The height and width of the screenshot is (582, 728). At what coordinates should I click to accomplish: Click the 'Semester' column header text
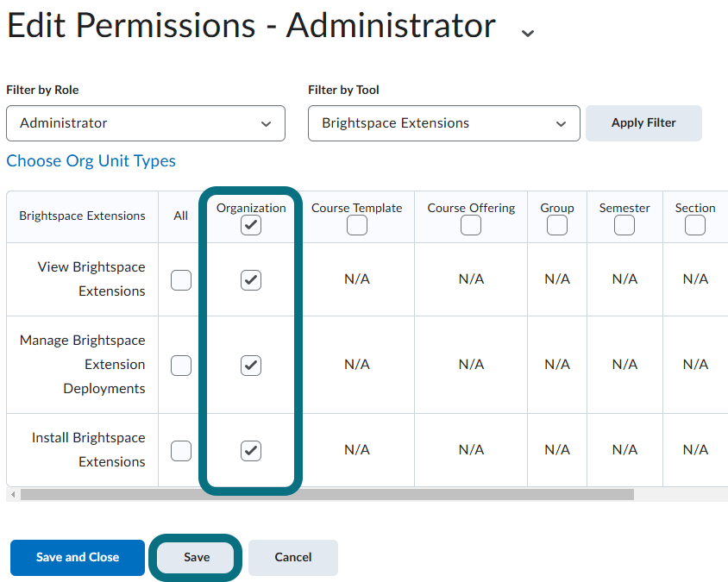624,208
